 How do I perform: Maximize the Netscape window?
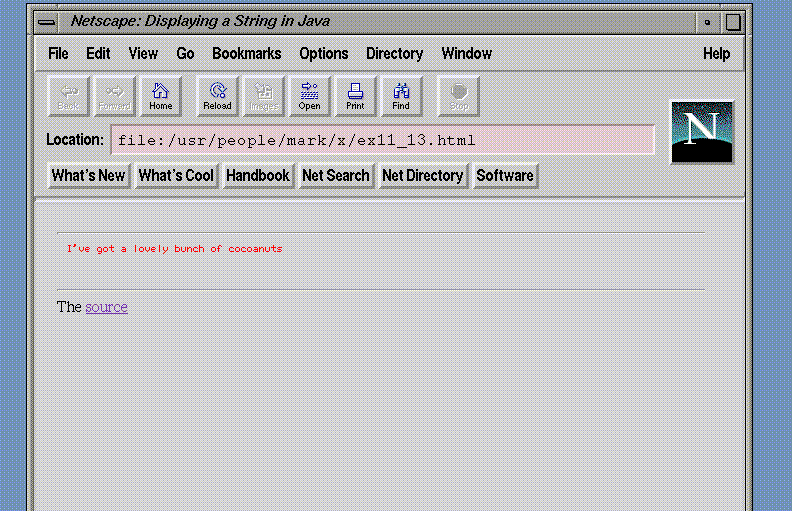click(x=733, y=22)
